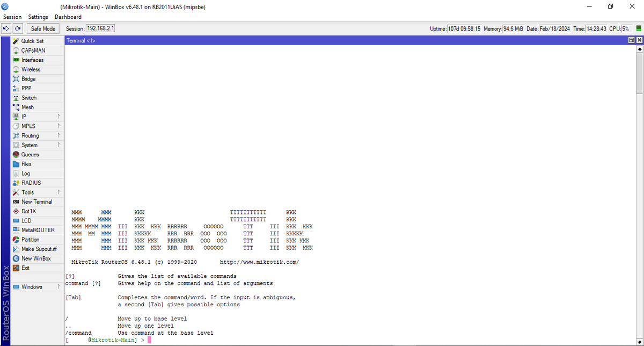The width and height of the screenshot is (644, 346).
Task: Click the MPLS icon
Action: click(16, 126)
